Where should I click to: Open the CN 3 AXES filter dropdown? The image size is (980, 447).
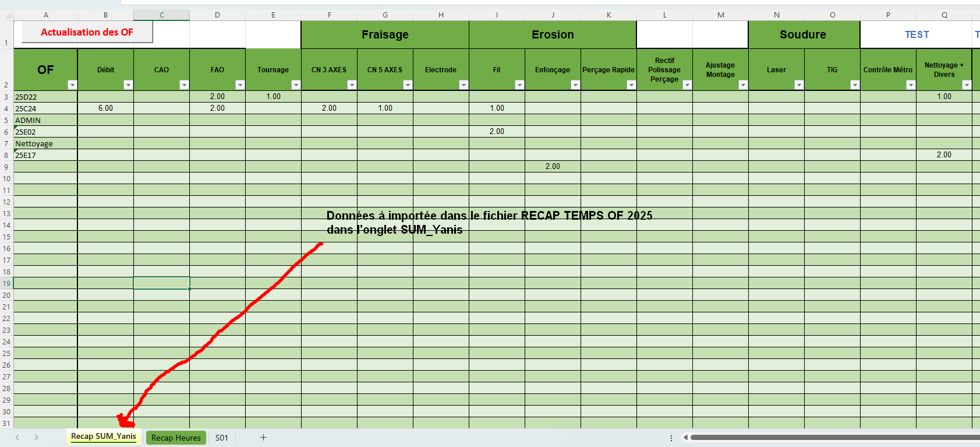tap(352, 85)
